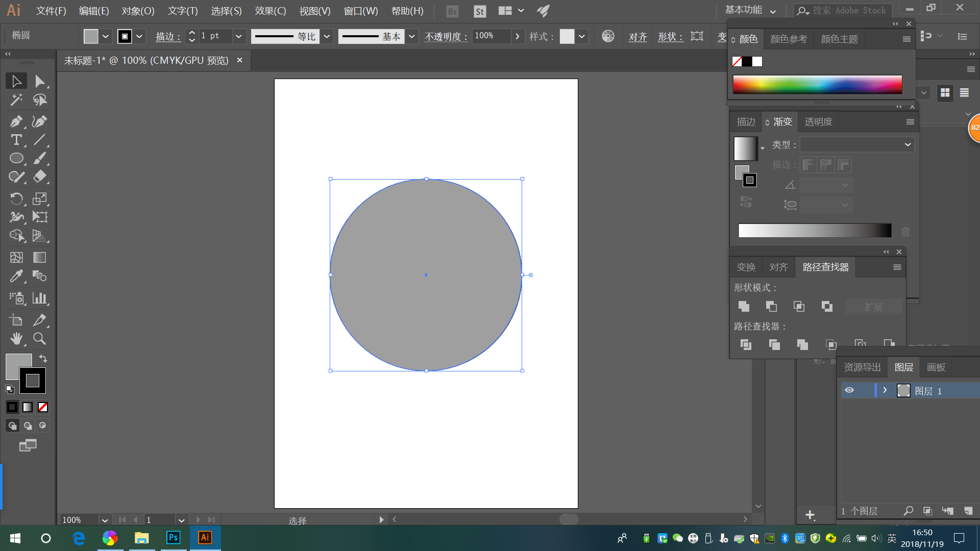Click the Eyedropper tool in toolbar

point(16,277)
